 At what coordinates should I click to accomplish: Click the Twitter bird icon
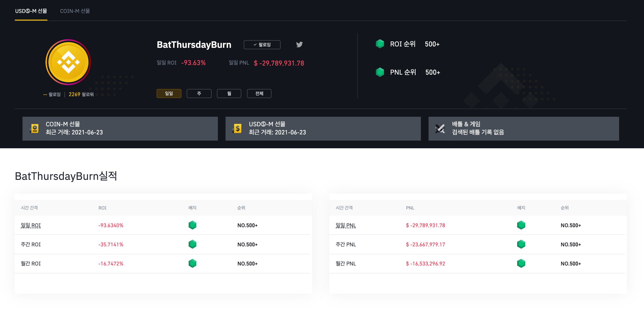pyautogui.click(x=299, y=44)
